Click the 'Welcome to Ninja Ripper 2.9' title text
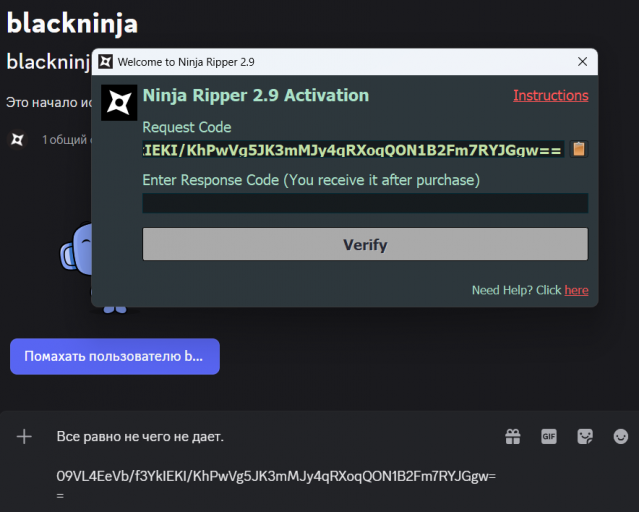The width and height of the screenshot is (639, 512). 186,62
